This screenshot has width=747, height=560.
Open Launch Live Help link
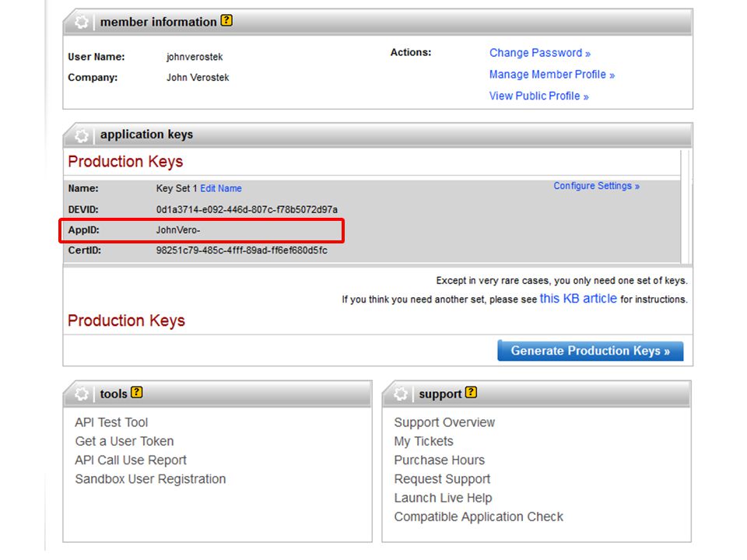[443, 498]
